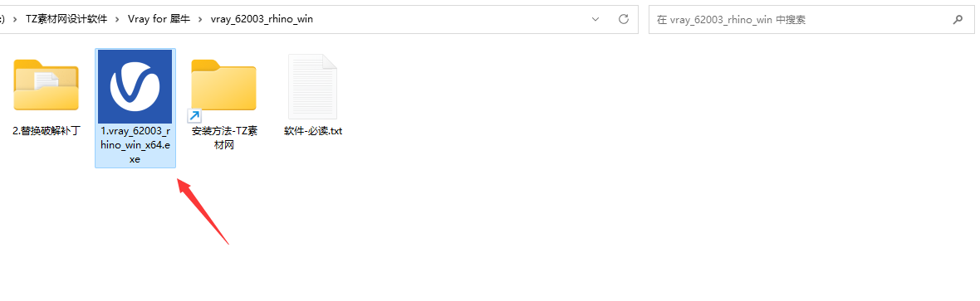
Task: Go to Vray for 犀牛 breadcrumb folder
Action: pyautogui.click(x=159, y=19)
